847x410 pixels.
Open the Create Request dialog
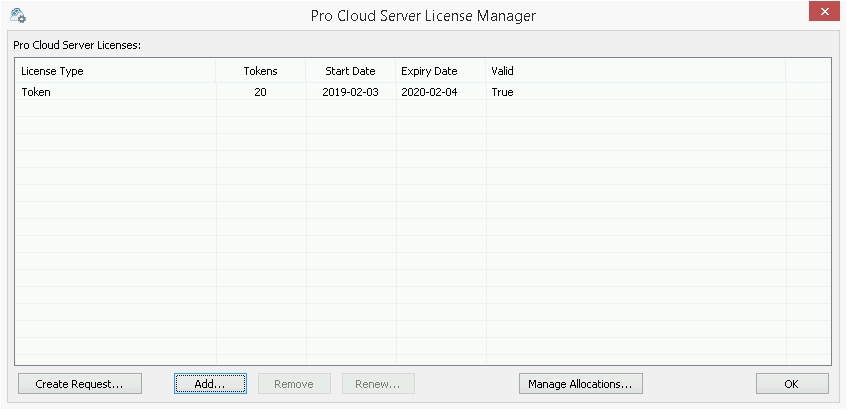(x=79, y=384)
